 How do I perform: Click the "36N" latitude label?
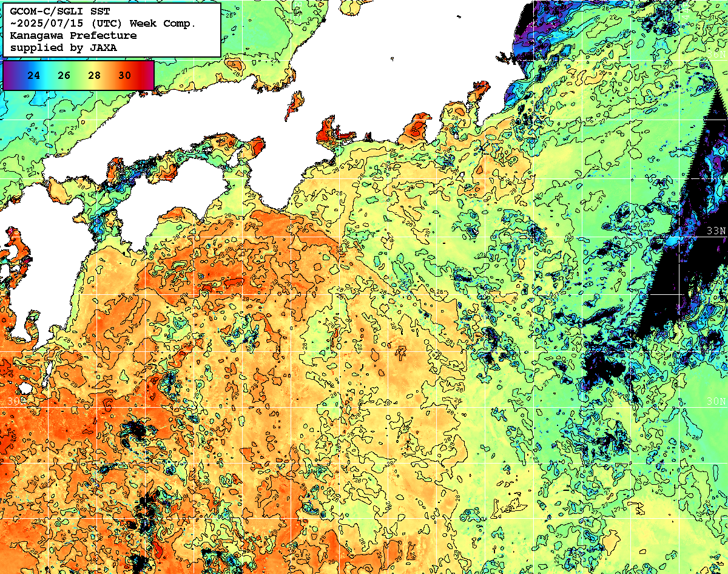pos(716,55)
